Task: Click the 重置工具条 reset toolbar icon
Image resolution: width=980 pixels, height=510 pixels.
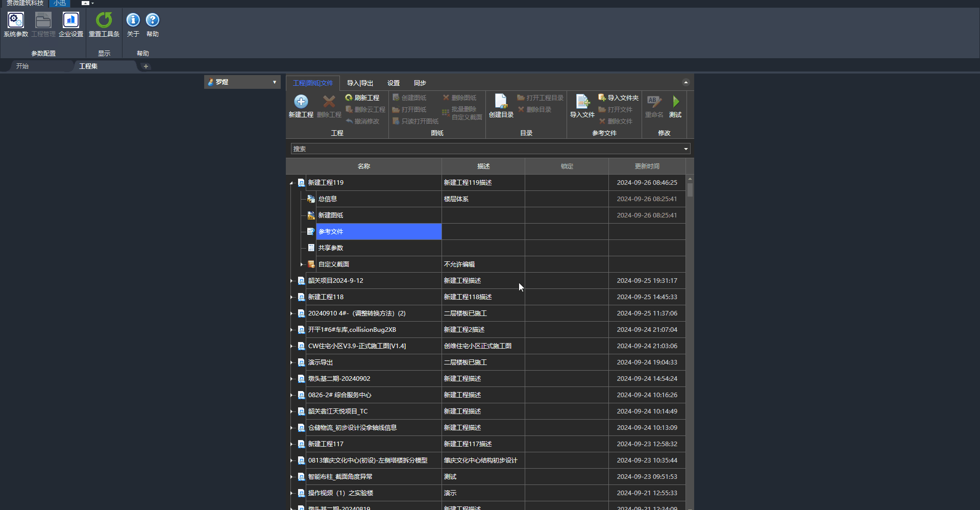Action: [x=104, y=21]
